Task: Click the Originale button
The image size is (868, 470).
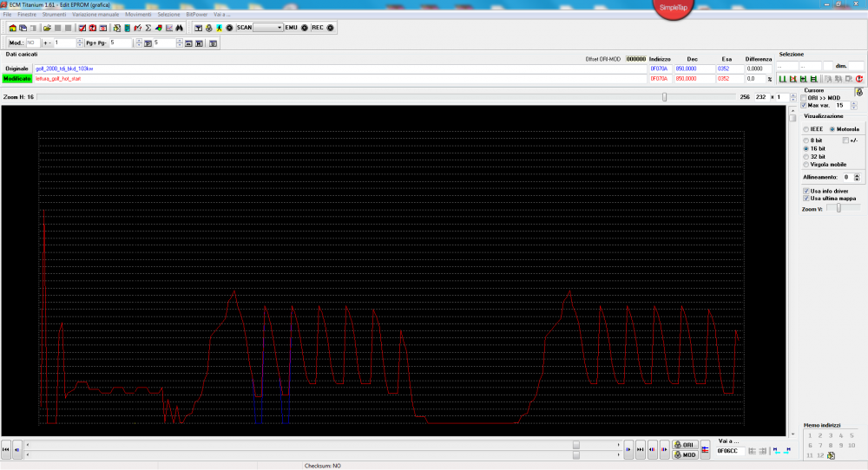Action: (17, 68)
